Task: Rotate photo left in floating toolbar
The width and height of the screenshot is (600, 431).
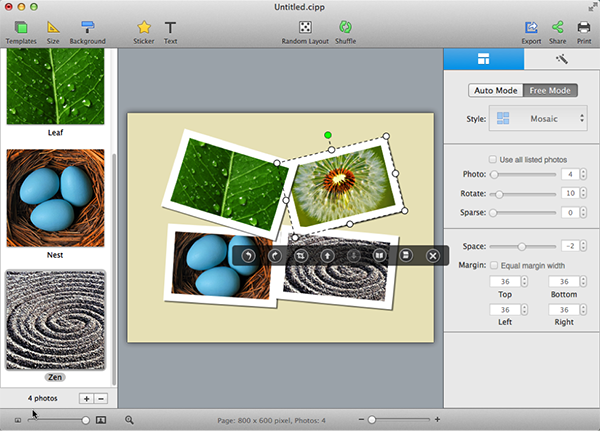Action: point(249,256)
